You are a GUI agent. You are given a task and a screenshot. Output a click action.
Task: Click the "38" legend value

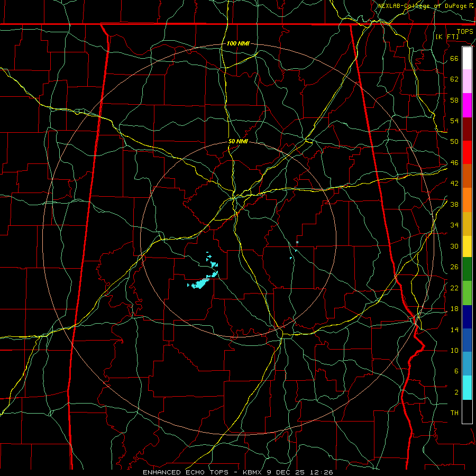[454, 205]
